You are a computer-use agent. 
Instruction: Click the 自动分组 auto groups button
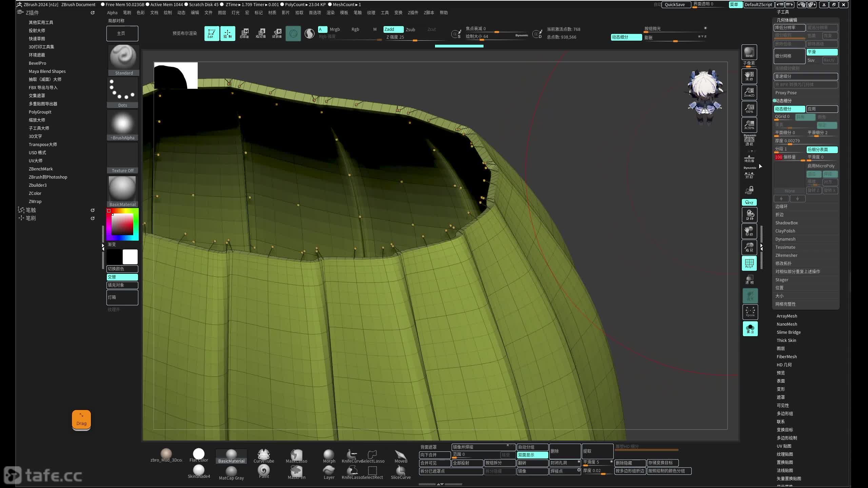pos(532,447)
